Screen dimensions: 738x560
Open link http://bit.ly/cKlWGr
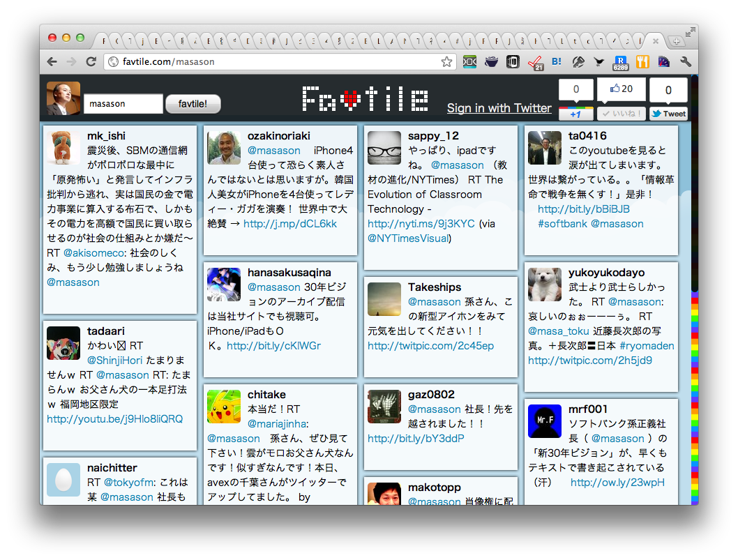point(273,346)
